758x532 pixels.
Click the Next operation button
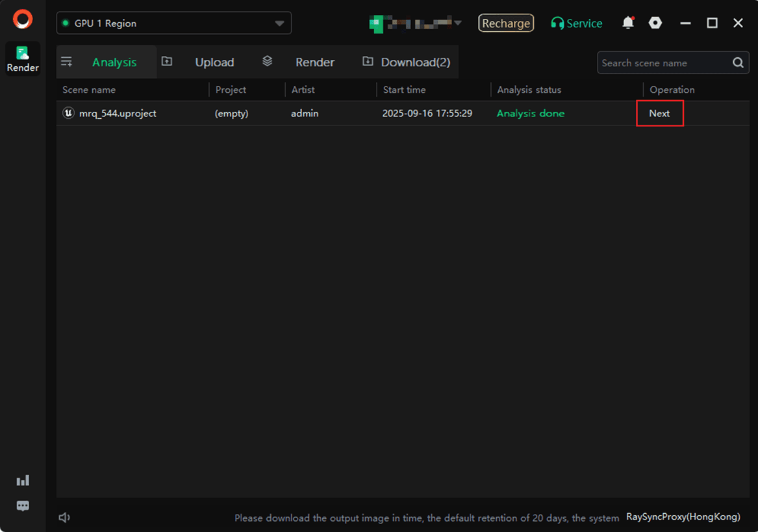click(x=659, y=113)
